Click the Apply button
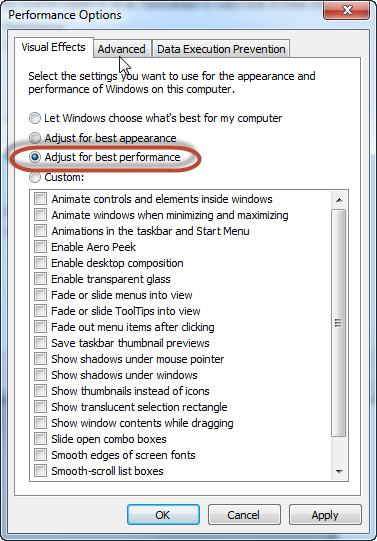 [325, 515]
